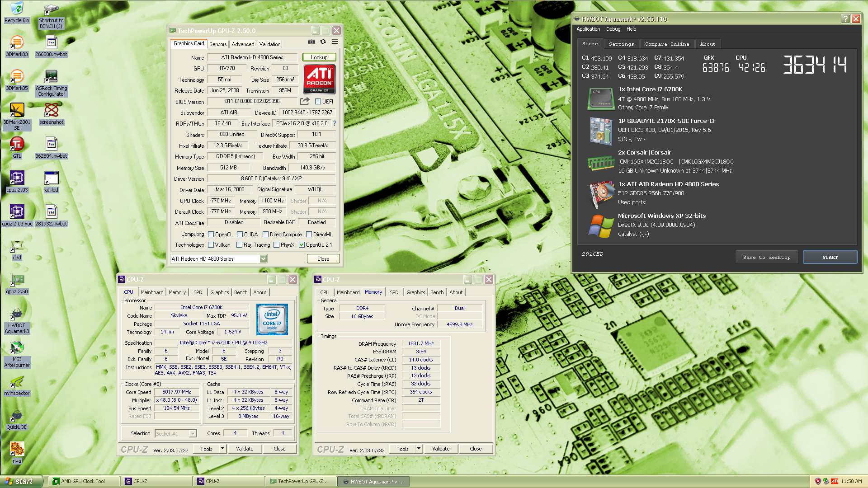Open the d3d desktop shortcut
868x488 pixels.
point(17,249)
